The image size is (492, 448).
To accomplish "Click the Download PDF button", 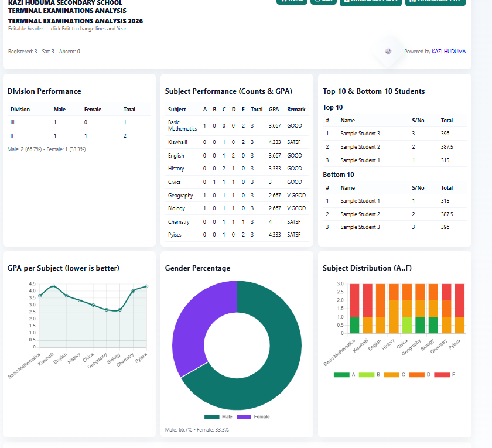I will click(436, 2).
